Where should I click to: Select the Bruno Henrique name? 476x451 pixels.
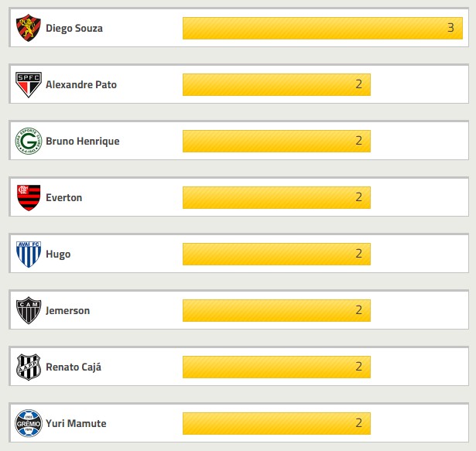pyautogui.click(x=83, y=142)
